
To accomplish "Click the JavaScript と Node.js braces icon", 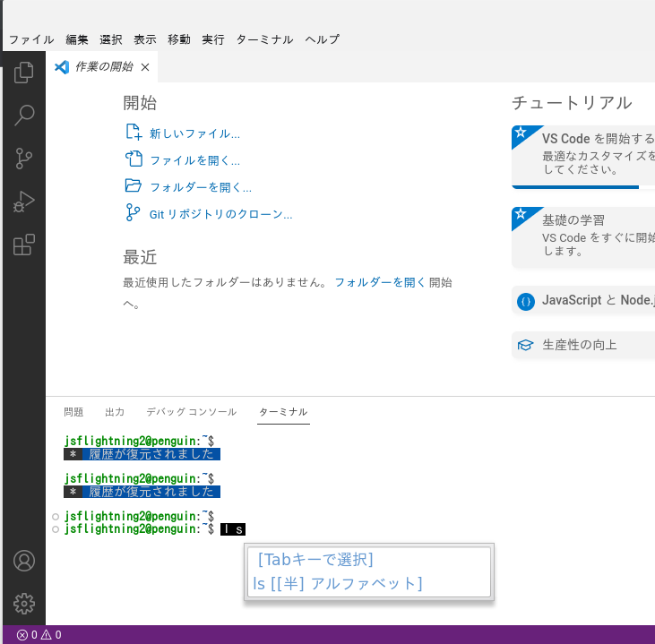I will [x=526, y=301].
